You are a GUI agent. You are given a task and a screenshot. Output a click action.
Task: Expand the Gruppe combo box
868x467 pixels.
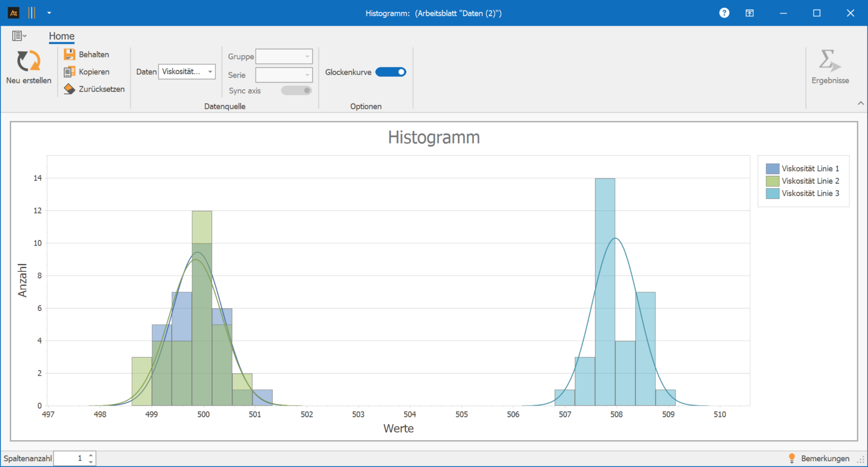click(307, 56)
